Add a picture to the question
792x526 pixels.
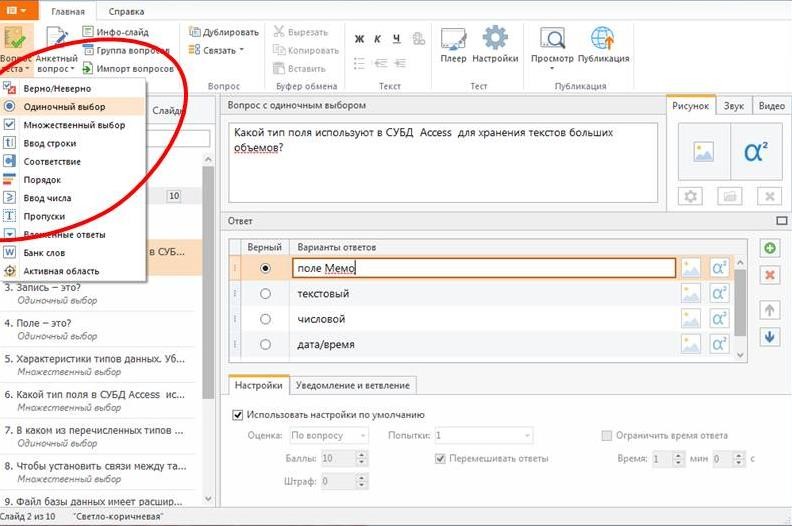[x=704, y=152]
